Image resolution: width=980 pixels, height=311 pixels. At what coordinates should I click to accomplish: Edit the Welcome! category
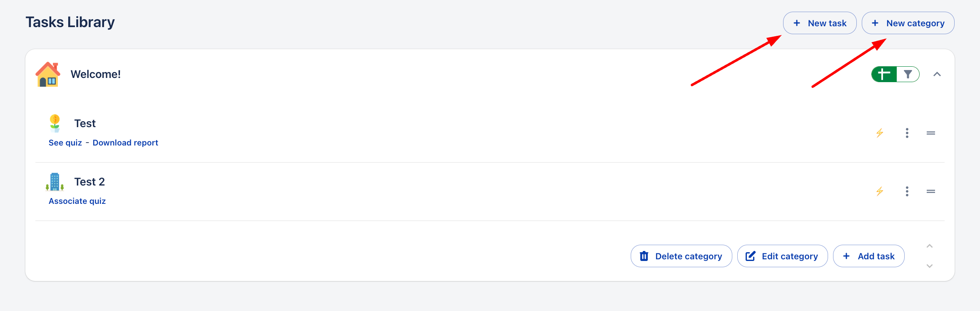[782, 256]
